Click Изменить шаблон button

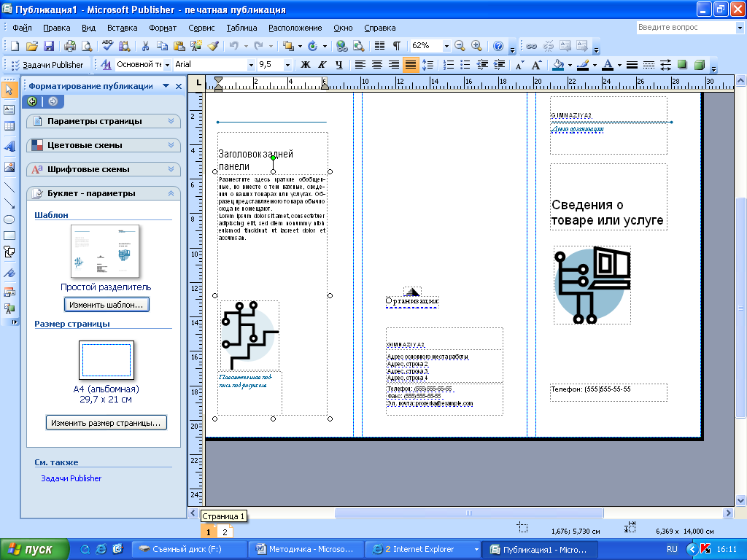pyautogui.click(x=107, y=305)
